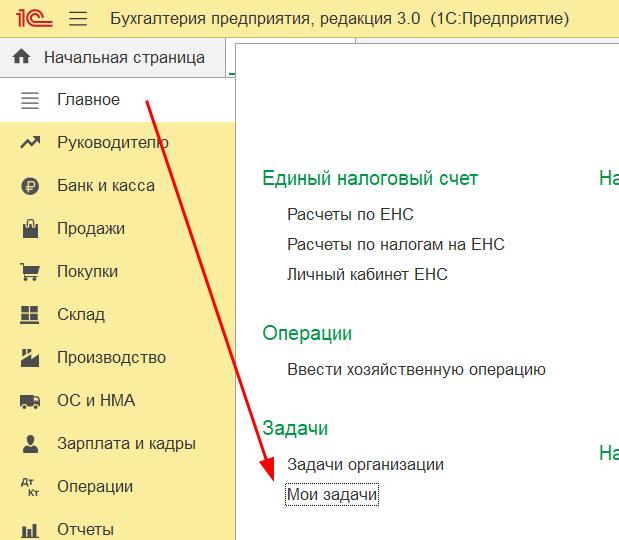Open the main hamburger menu in title bar
This screenshot has height=540, width=619.
click(x=78, y=19)
